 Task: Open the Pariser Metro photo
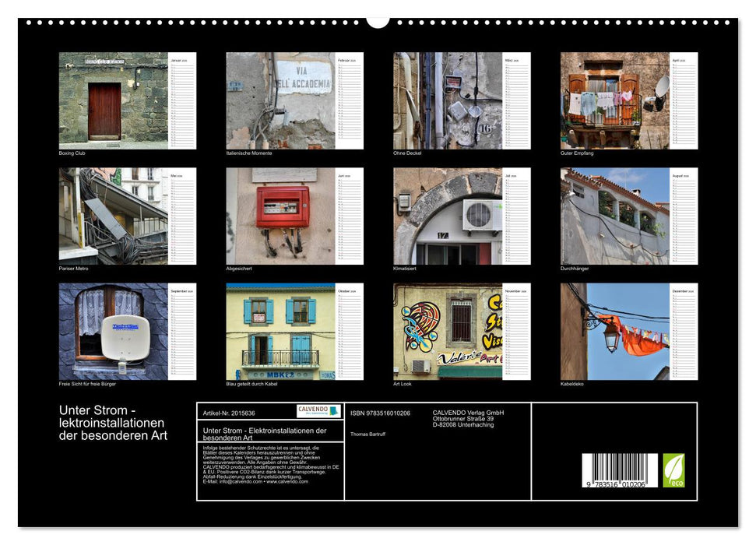pyautogui.click(x=113, y=216)
